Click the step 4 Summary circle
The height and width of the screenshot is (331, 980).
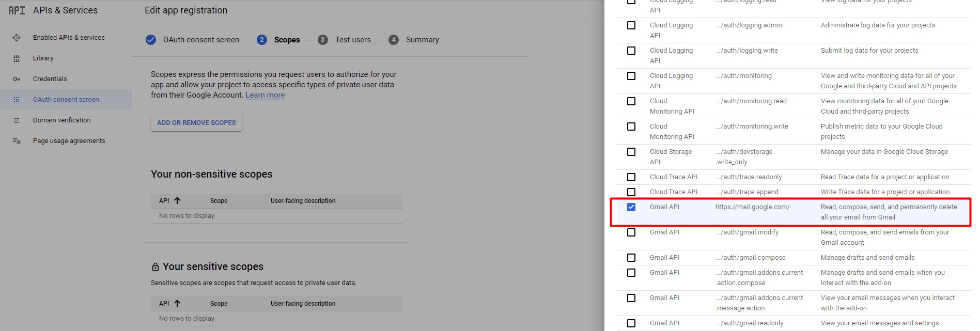(x=394, y=40)
